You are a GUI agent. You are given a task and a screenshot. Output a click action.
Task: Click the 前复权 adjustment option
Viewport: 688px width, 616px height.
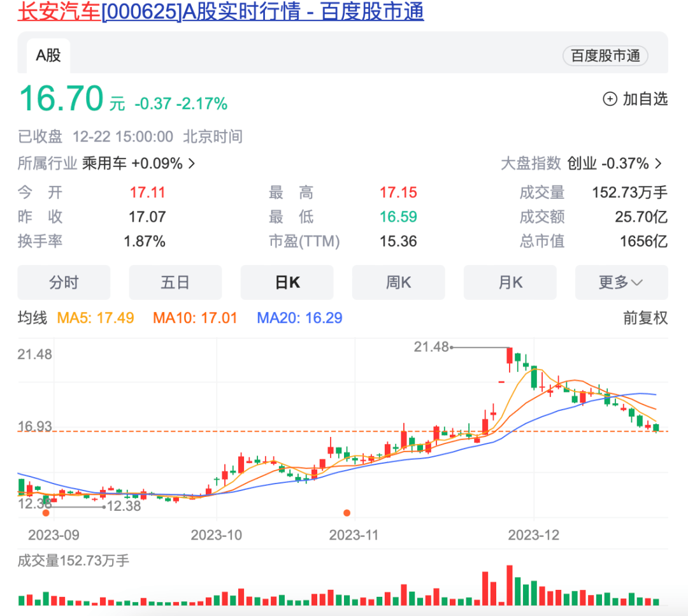(x=645, y=318)
